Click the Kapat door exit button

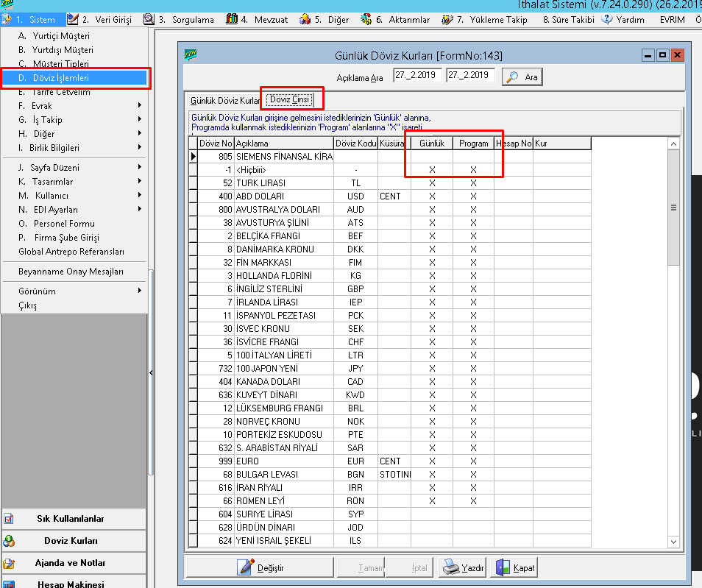(x=515, y=567)
